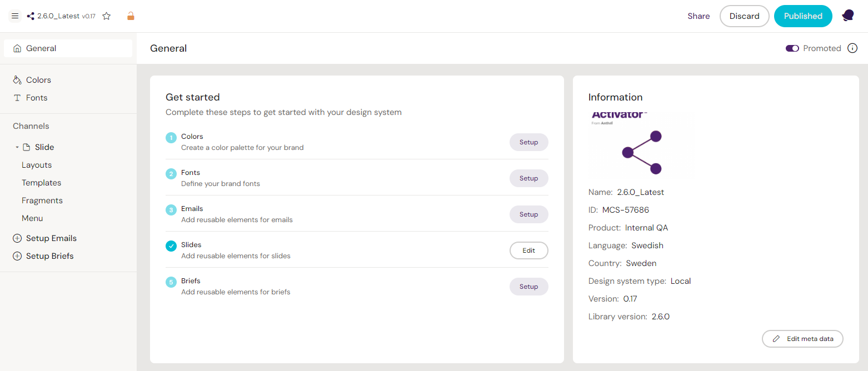Image resolution: width=868 pixels, height=371 pixels.
Task: Click the Emails step number circle
Action: point(171,209)
